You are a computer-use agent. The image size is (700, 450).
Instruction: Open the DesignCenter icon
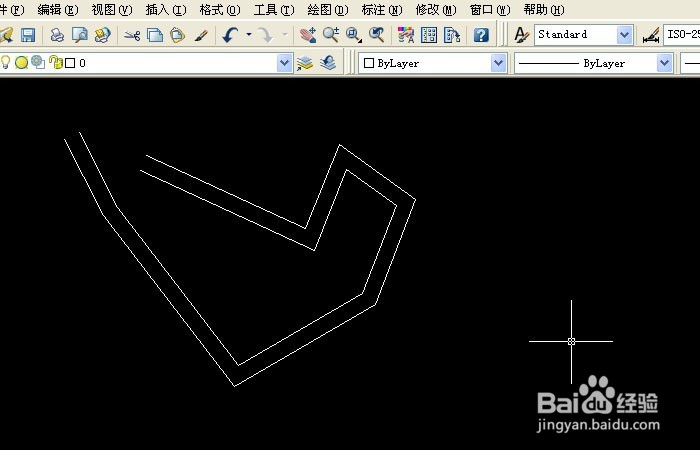pos(429,35)
